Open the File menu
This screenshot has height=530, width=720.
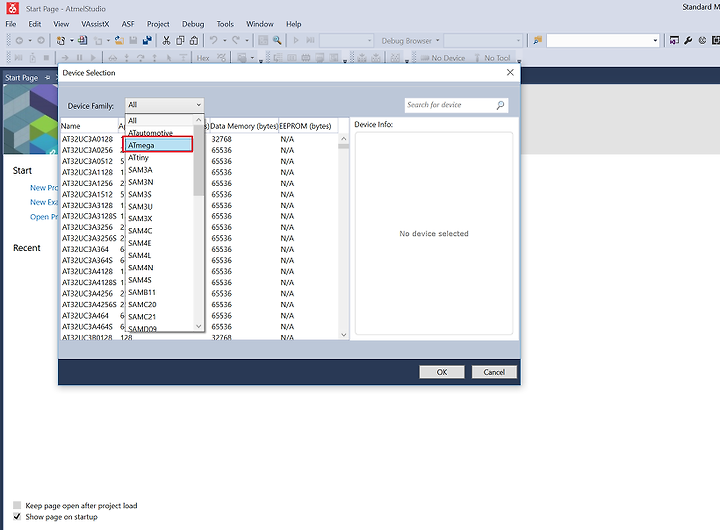click(x=11, y=24)
